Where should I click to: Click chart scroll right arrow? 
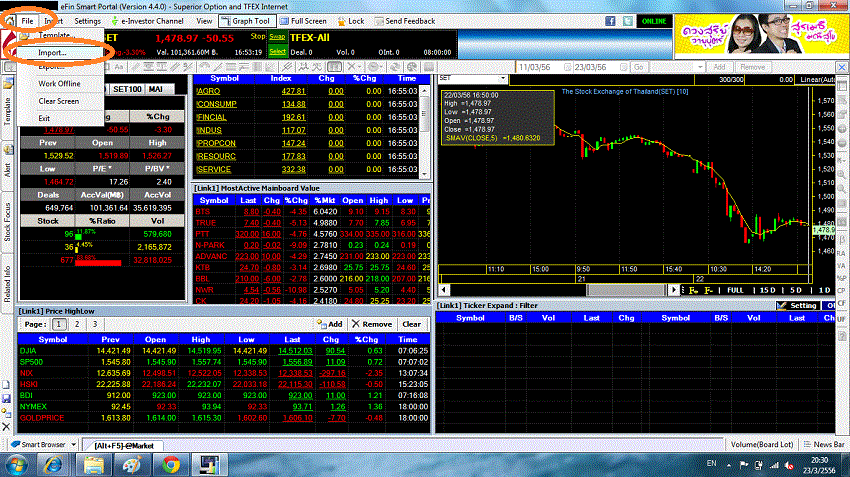(674, 290)
